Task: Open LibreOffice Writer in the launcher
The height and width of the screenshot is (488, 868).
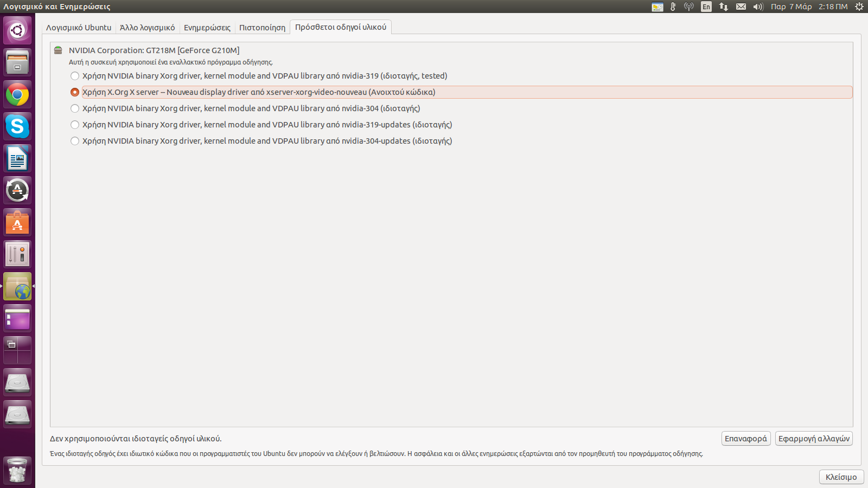Action: [17, 158]
